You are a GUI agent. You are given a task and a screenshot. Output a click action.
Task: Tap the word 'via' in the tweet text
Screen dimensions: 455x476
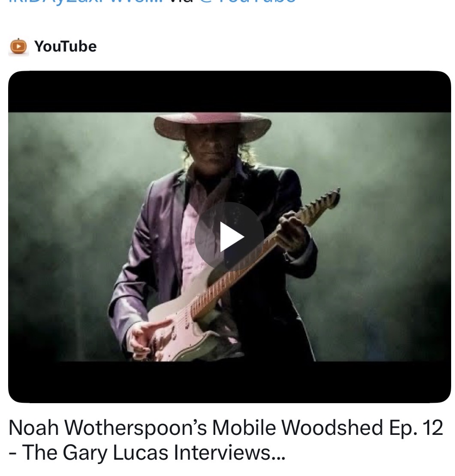pos(181,2)
